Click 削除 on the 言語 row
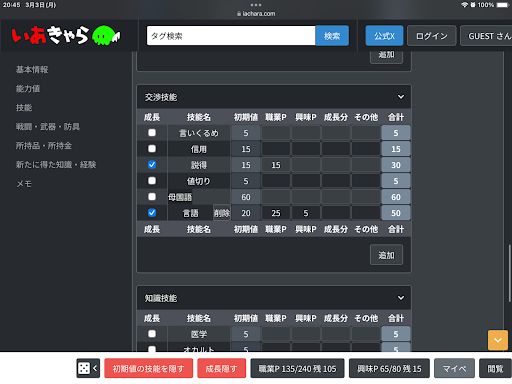This screenshot has height=384, width=512. pyautogui.click(x=222, y=213)
